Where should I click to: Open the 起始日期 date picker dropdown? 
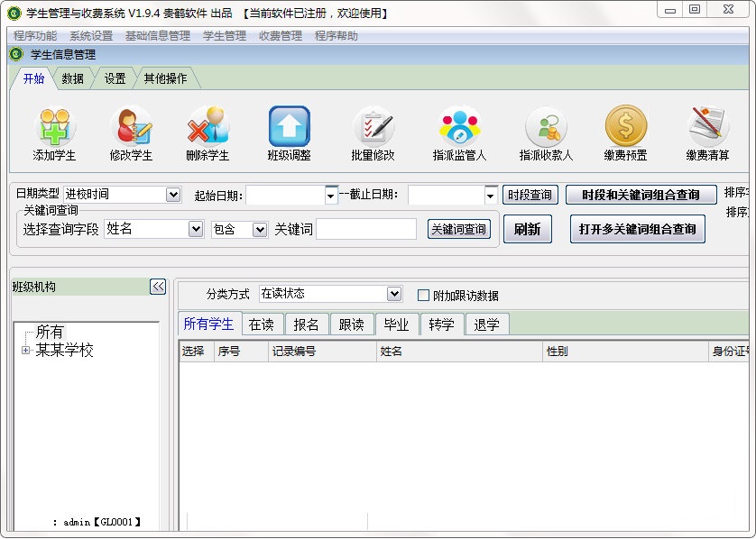click(x=331, y=196)
